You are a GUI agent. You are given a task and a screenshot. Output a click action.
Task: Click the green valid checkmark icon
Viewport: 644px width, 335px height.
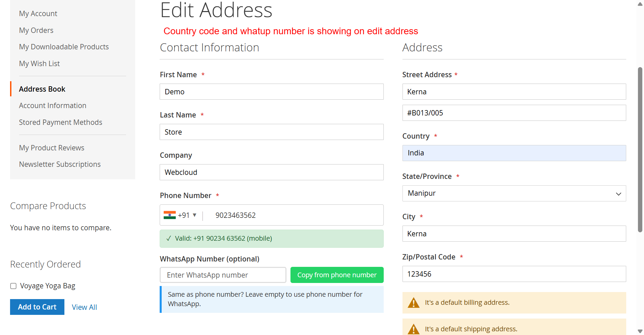(169, 239)
